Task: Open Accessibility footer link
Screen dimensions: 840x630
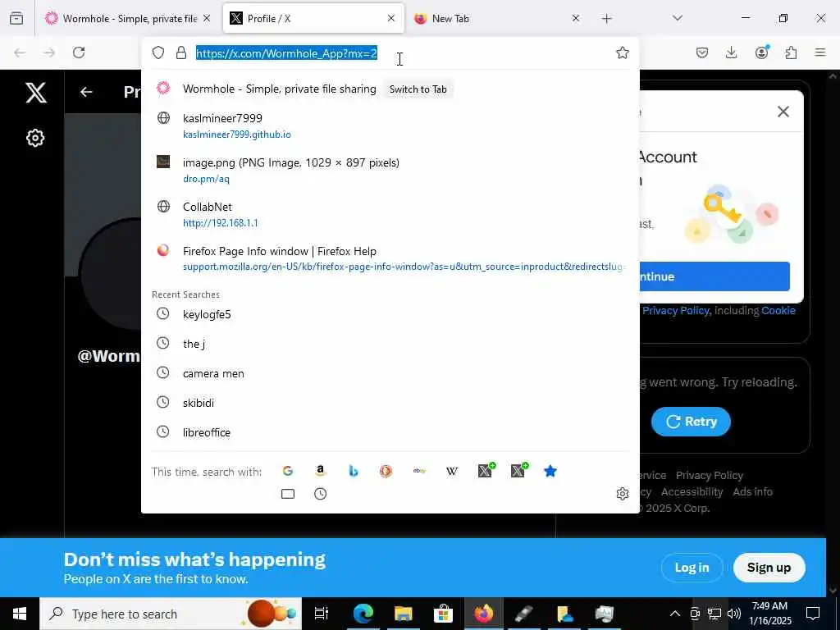Action: click(x=692, y=492)
